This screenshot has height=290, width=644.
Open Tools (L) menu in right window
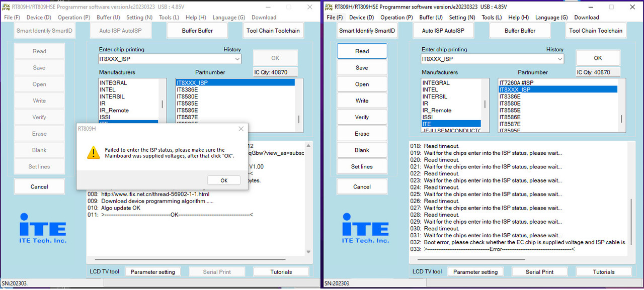[492, 17]
